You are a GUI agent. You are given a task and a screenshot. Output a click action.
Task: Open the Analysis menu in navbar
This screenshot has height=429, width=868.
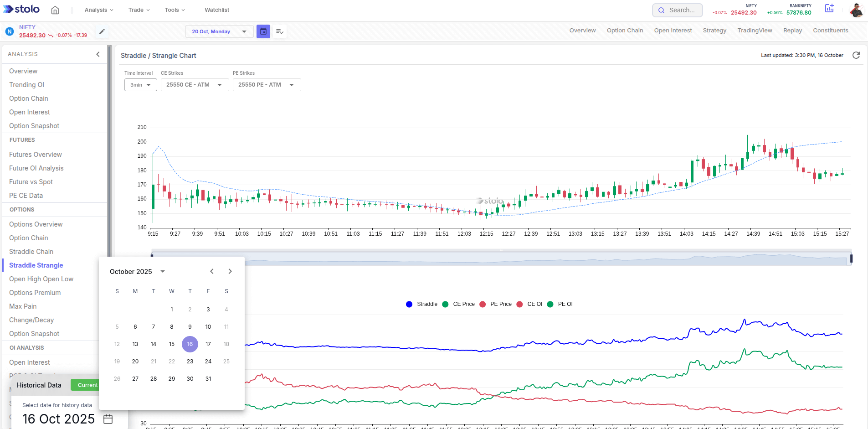[99, 10]
